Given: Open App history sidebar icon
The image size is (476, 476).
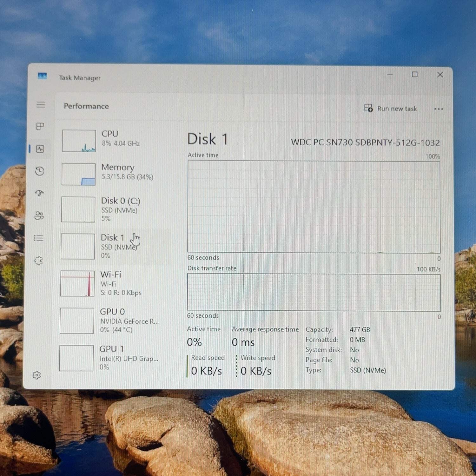Looking at the screenshot, I should 40,171.
